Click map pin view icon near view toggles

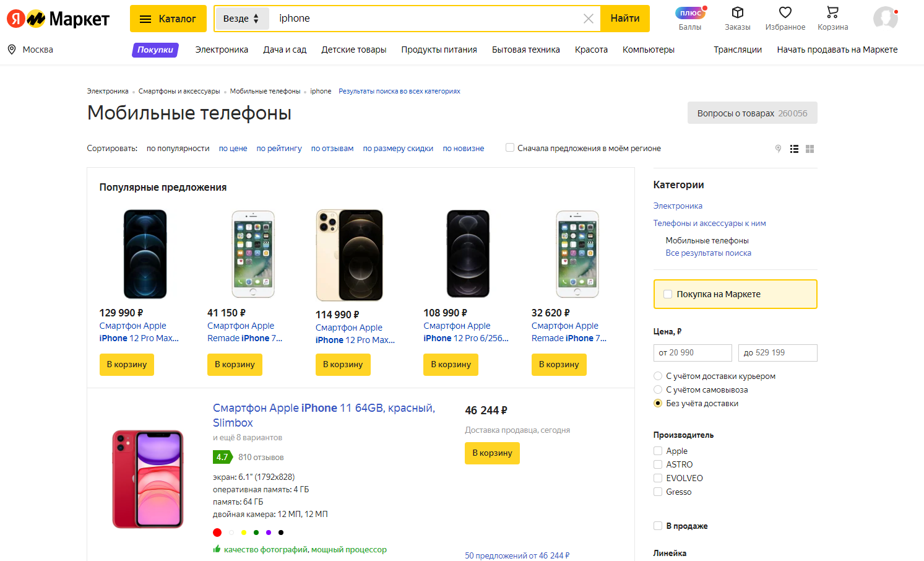tap(778, 149)
